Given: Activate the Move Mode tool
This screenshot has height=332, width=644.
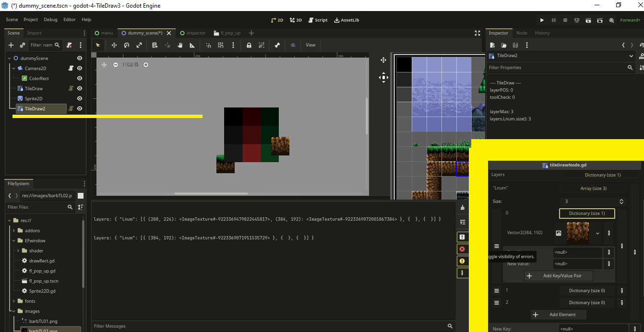Looking at the screenshot, I should click(114, 45).
